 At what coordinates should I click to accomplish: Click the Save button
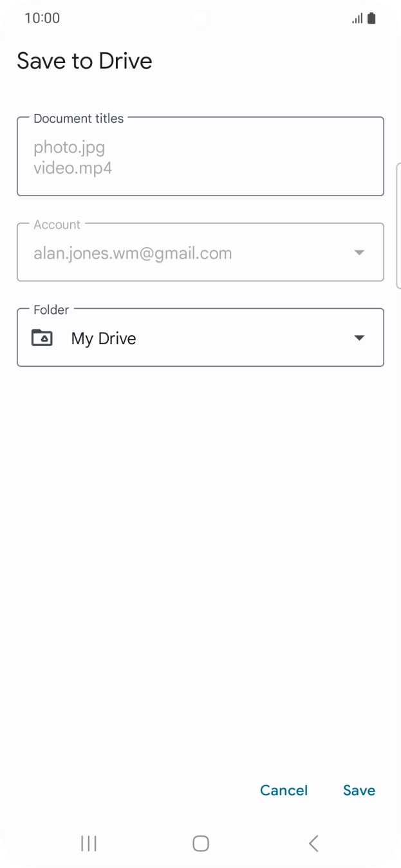359,790
